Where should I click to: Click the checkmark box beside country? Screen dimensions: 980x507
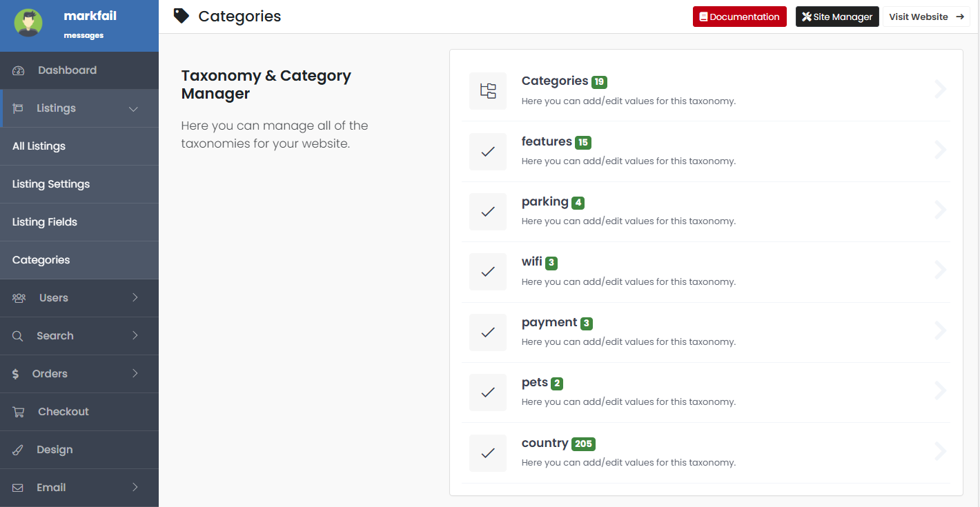[488, 453]
